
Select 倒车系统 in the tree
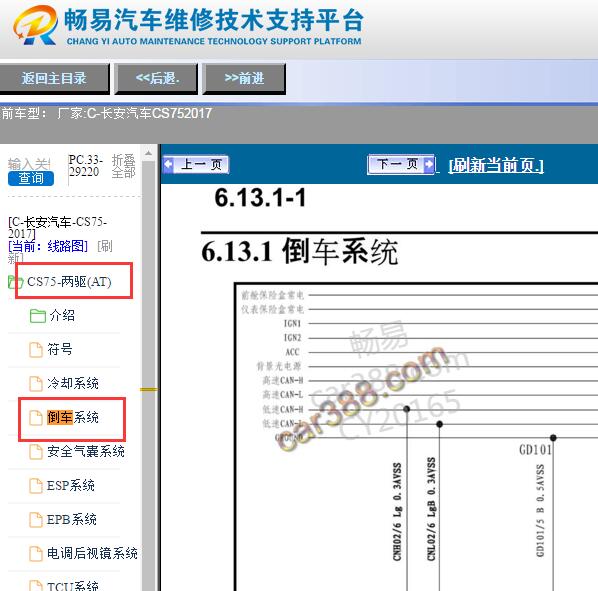click(73, 418)
